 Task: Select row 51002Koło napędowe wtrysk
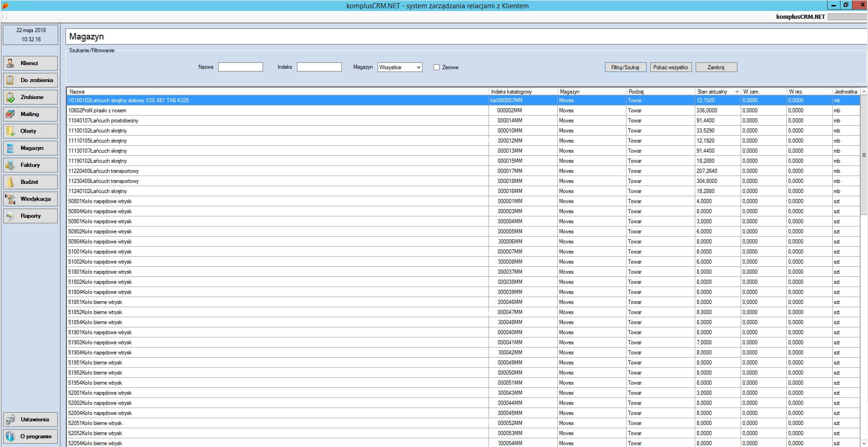[x=463, y=262]
